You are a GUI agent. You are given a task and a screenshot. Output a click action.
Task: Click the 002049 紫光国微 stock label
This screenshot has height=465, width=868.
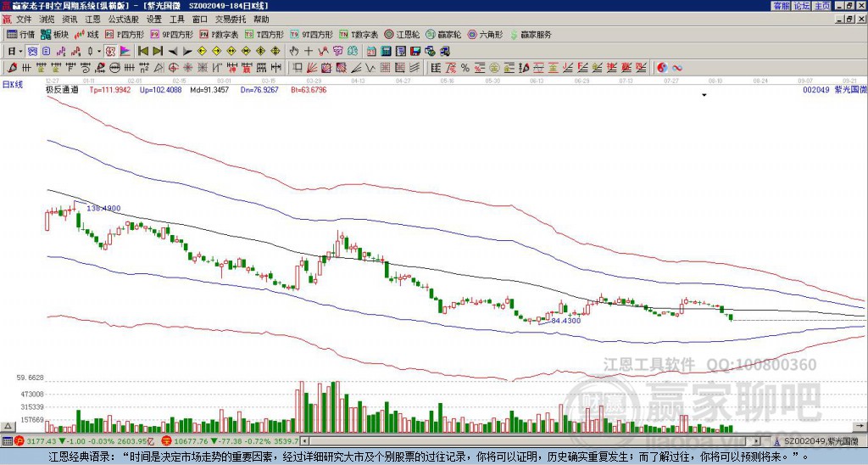point(834,89)
